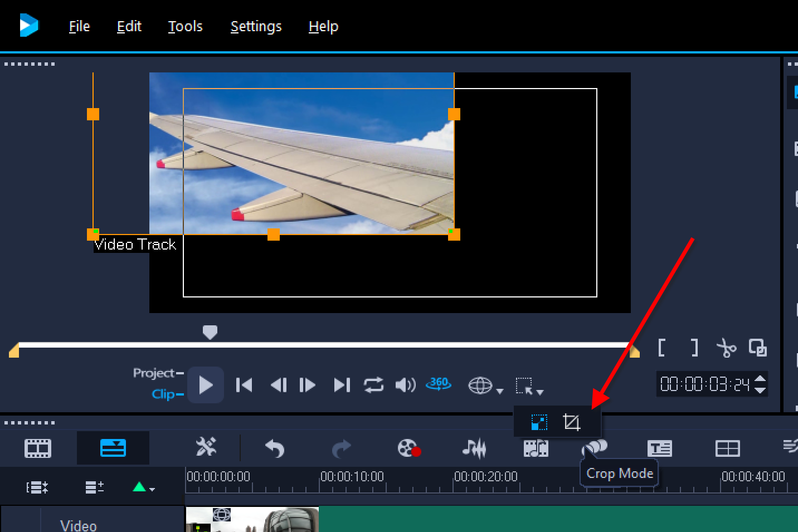Open the Sound Mixer icon
This screenshot has height=532, width=798.
click(474, 448)
